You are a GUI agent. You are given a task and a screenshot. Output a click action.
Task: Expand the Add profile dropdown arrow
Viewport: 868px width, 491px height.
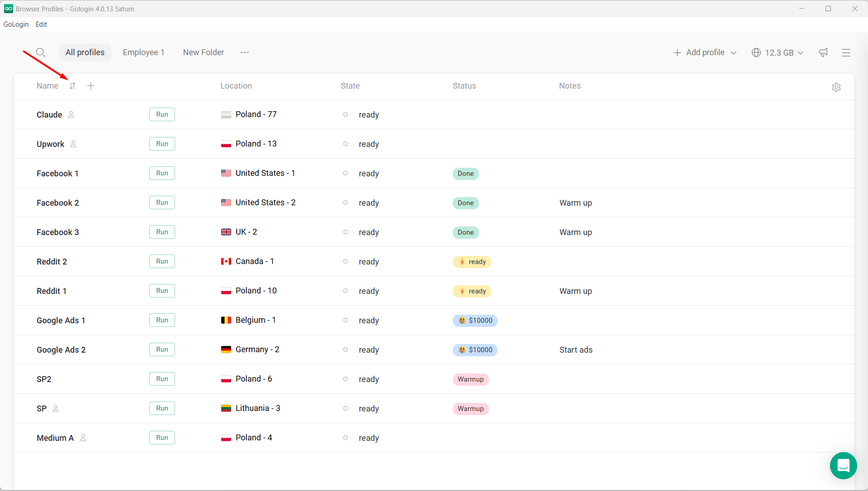pyautogui.click(x=733, y=52)
